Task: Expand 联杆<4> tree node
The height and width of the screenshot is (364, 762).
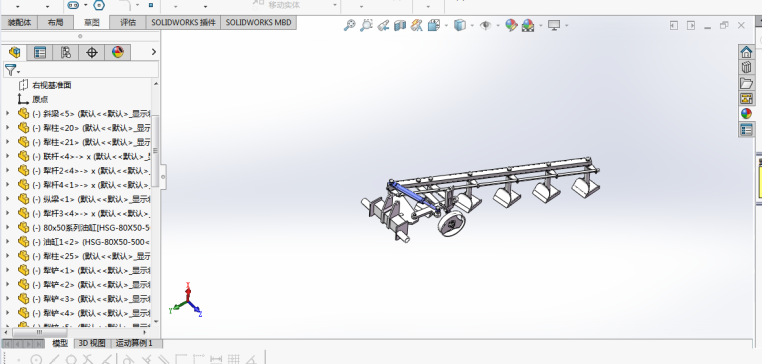Action: [x=7, y=156]
